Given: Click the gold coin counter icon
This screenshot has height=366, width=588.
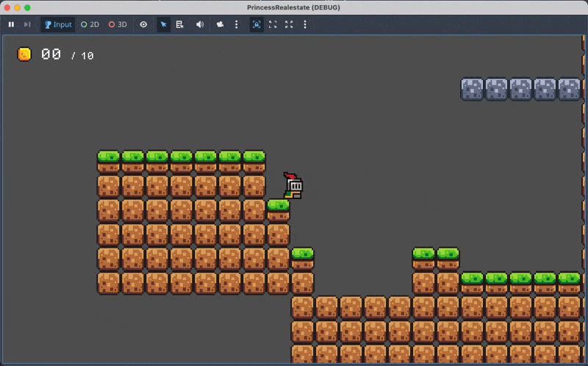Looking at the screenshot, I should (x=24, y=54).
